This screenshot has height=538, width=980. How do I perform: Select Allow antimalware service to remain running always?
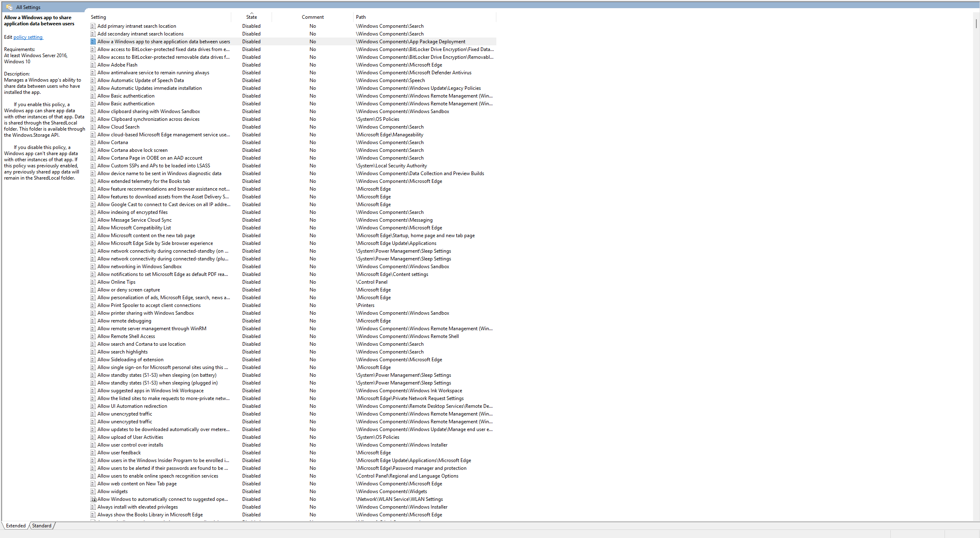[153, 73]
